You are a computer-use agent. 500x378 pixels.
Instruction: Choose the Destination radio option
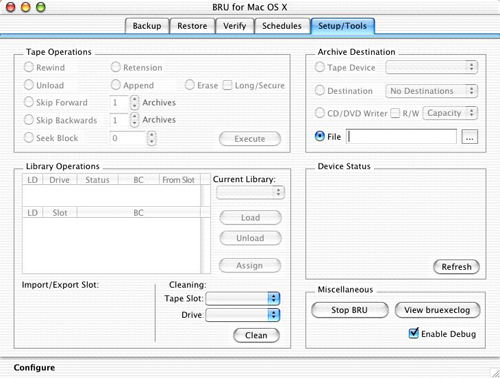pos(320,90)
